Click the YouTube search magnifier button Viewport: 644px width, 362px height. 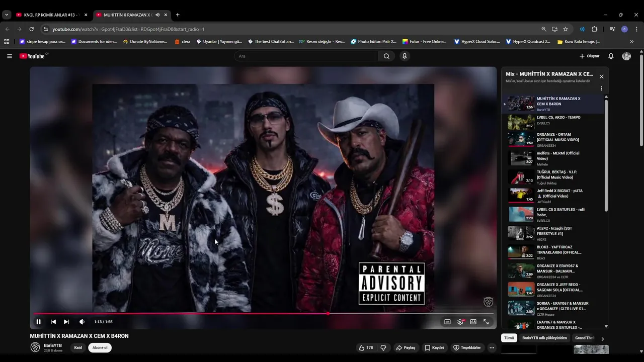(386, 56)
